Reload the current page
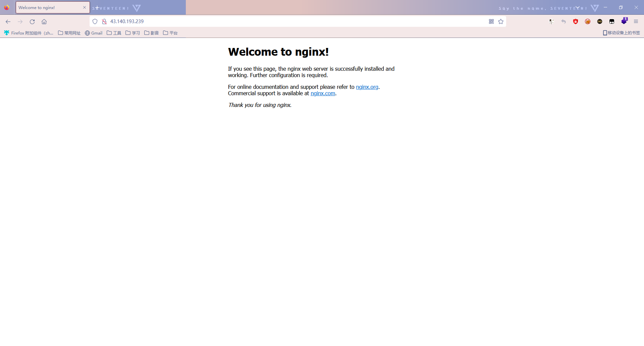This screenshot has width=644, height=346. pyautogui.click(x=32, y=21)
